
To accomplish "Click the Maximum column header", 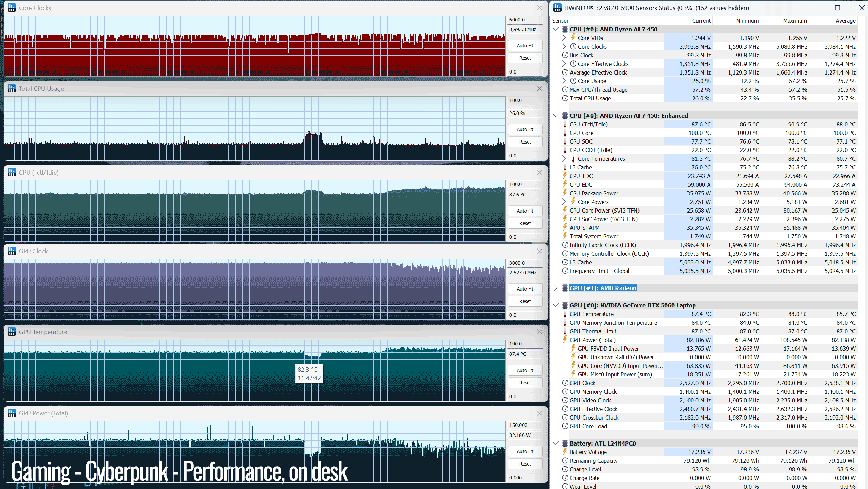I will [785, 21].
